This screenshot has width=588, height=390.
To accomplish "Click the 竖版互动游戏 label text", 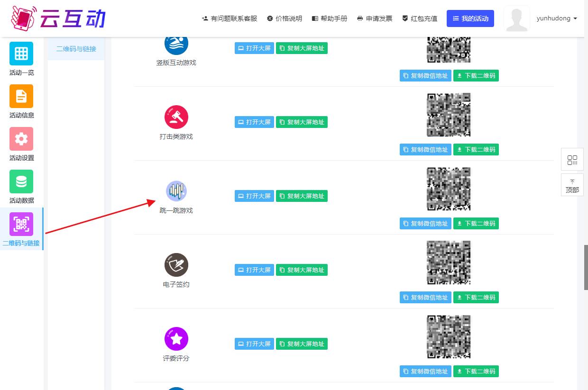I will [176, 63].
